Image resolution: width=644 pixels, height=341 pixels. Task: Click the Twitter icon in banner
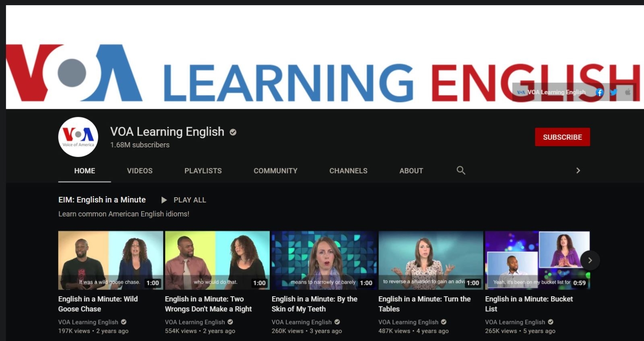pyautogui.click(x=613, y=92)
